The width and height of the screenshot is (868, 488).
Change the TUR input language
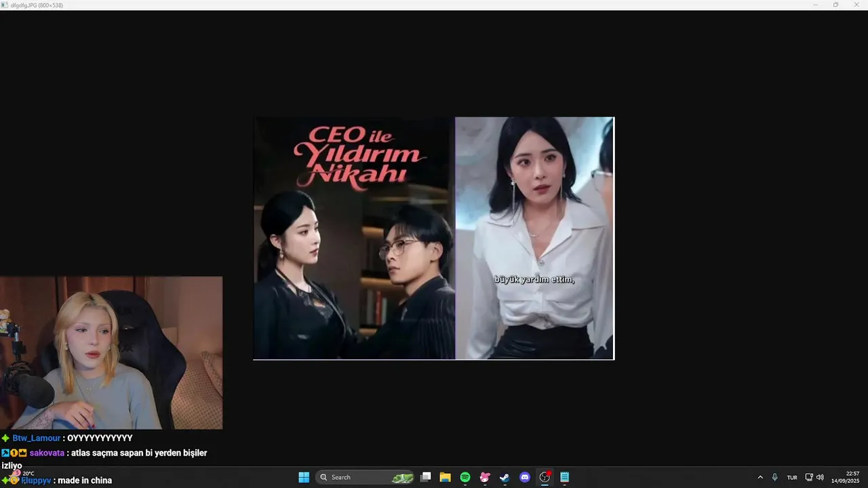(792, 477)
